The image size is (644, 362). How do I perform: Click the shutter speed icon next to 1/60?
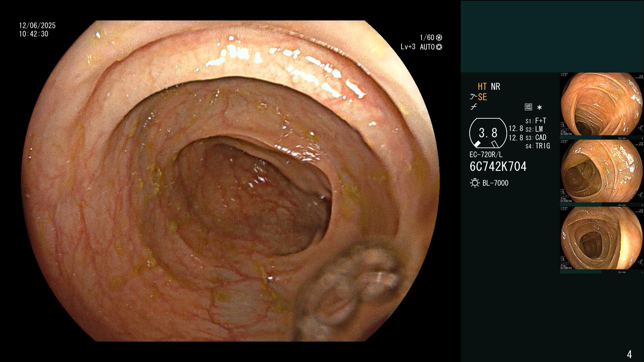pyautogui.click(x=439, y=38)
